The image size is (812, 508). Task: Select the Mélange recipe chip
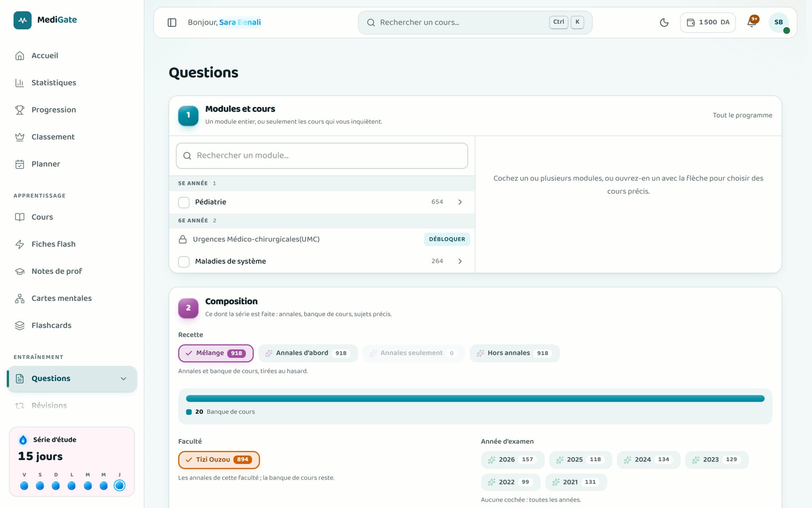[216, 353]
